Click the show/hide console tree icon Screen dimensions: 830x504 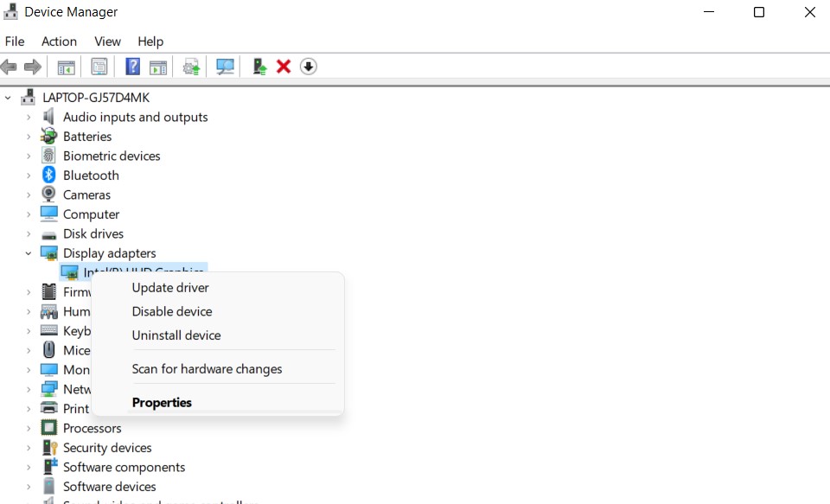pos(66,67)
